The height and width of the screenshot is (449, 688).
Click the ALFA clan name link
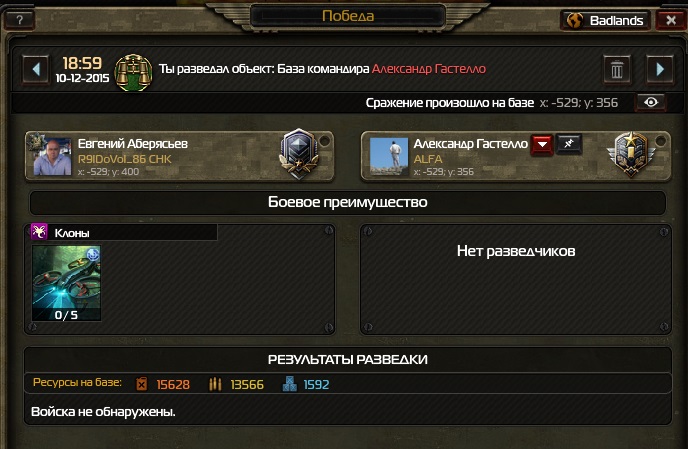[428, 159]
